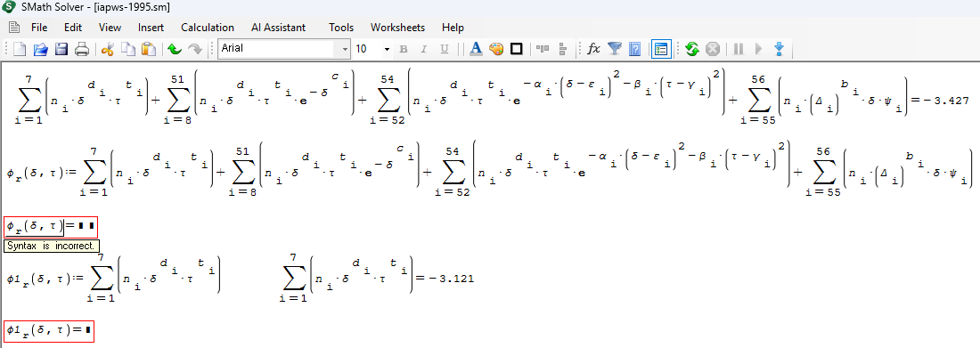Screen dimensions: 980x348
Task: Click the -3.427 result value
Action: pos(945,100)
